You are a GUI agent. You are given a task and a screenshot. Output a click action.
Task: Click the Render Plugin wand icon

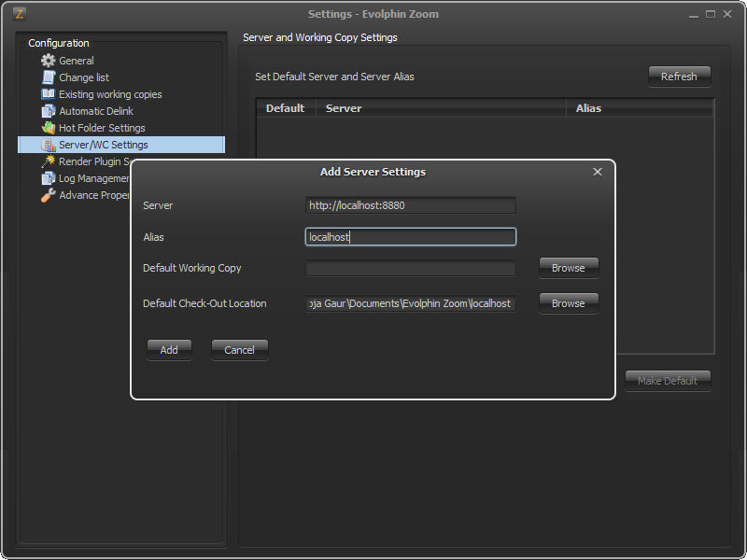49,161
